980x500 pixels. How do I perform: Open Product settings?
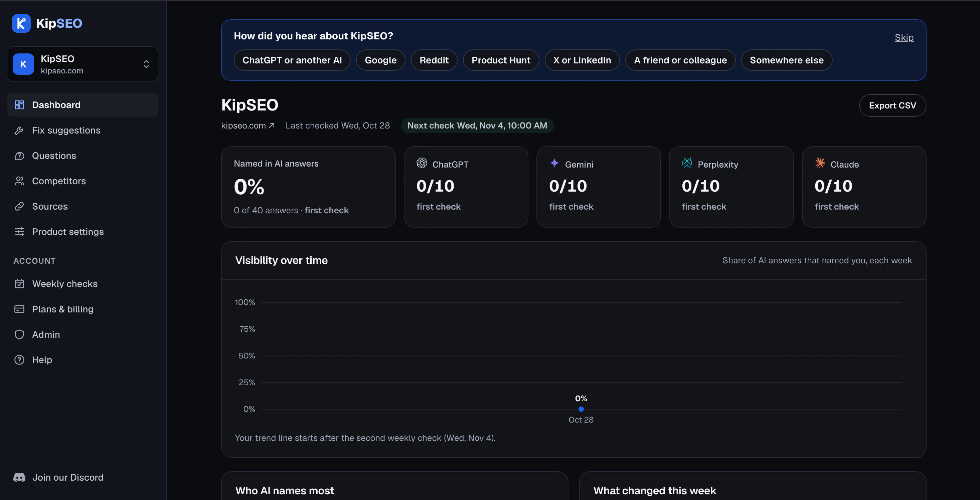tap(82, 232)
